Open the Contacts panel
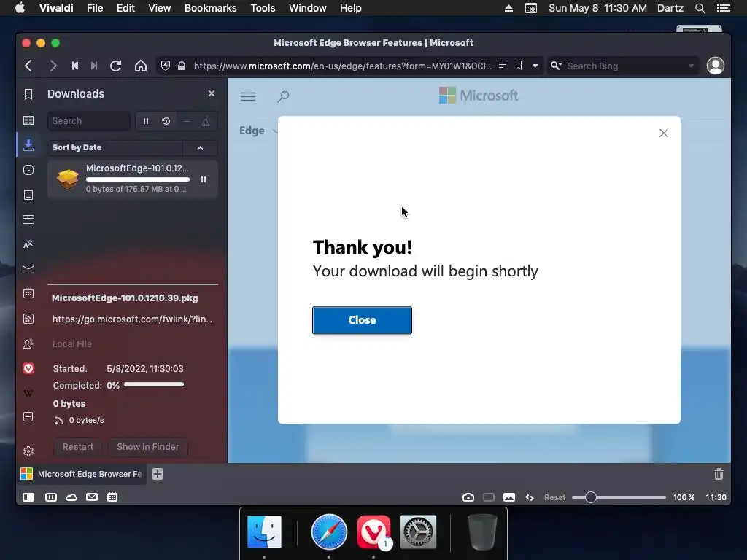 (28, 343)
